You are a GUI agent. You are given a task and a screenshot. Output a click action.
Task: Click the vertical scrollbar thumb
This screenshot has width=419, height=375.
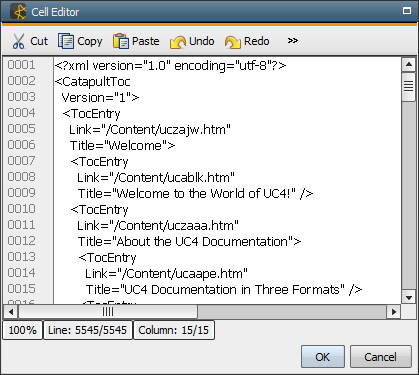[408, 87]
